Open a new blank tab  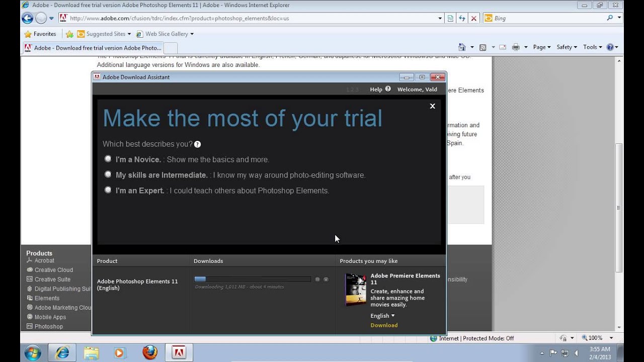click(x=171, y=48)
